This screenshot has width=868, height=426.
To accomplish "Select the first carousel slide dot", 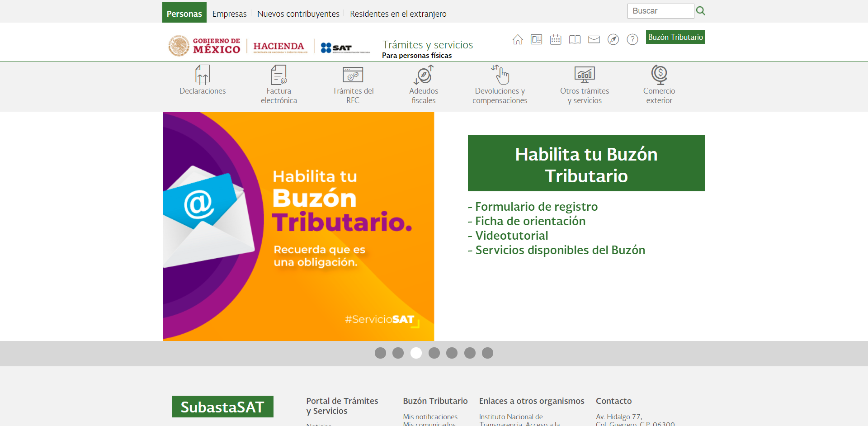I will point(380,353).
